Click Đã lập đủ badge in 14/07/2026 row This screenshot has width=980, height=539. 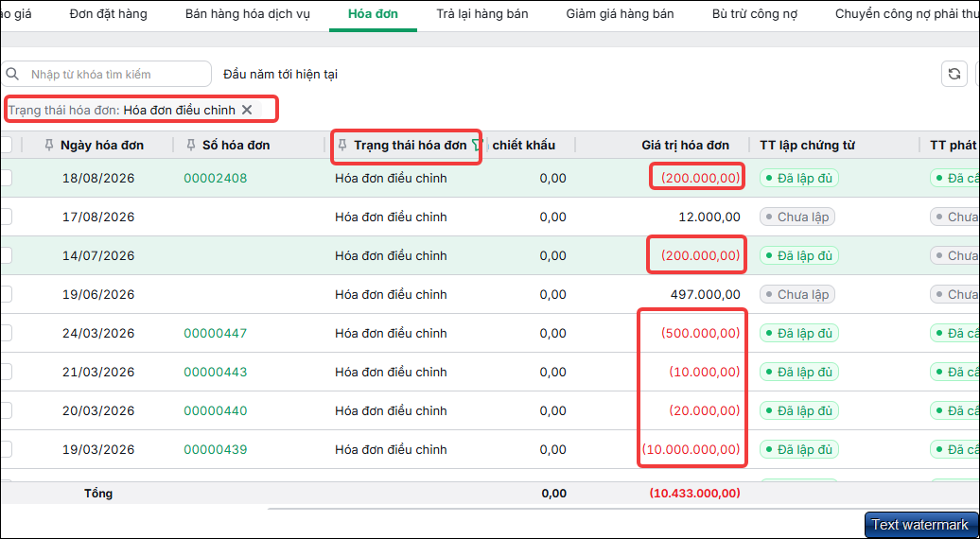[798, 255]
